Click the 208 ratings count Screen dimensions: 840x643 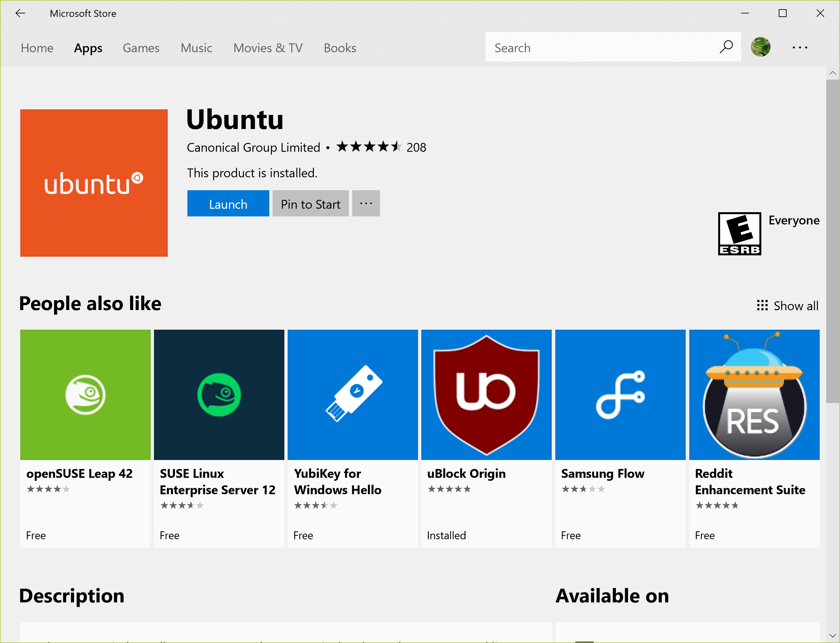point(416,147)
